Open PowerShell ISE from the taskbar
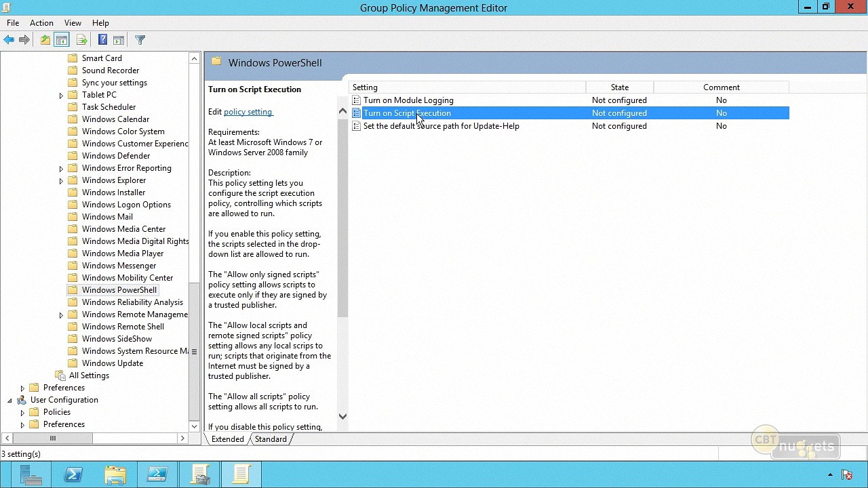Image resolution: width=868 pixels, height=488 pixels. [x=157, y=474]
